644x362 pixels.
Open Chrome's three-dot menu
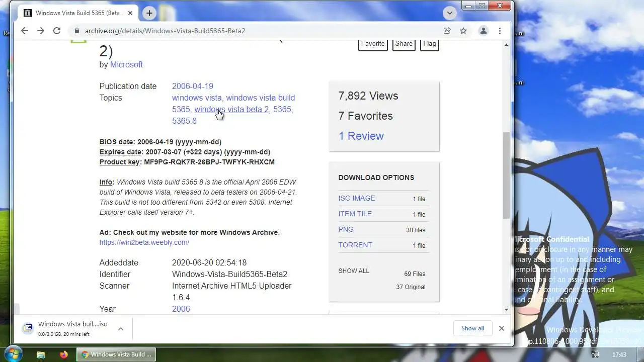(500, 31)
